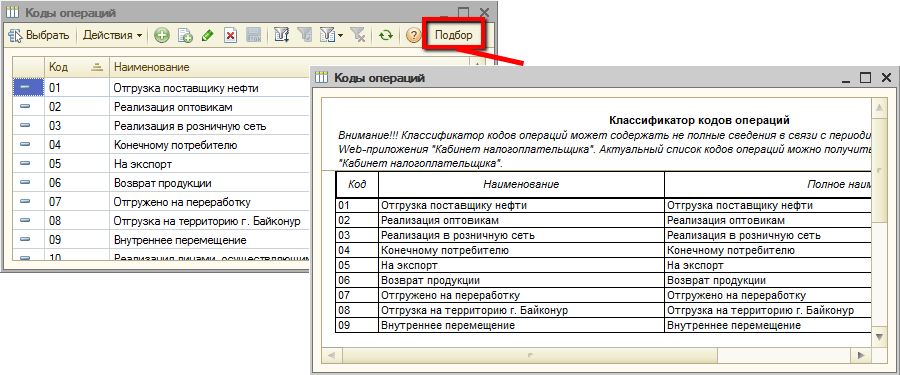
Task: Open Help via the question mark icon
Action: pyautogui.click(x=413, y=36)
